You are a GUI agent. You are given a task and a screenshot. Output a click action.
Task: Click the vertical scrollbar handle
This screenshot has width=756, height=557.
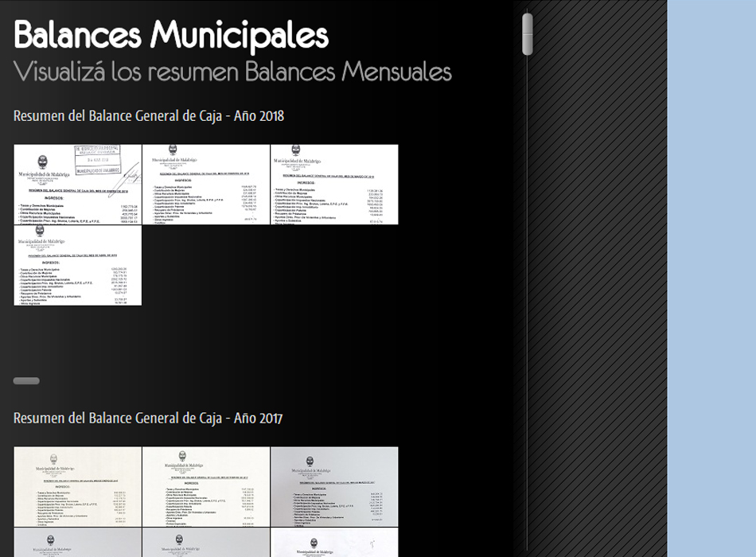[528, 34]
